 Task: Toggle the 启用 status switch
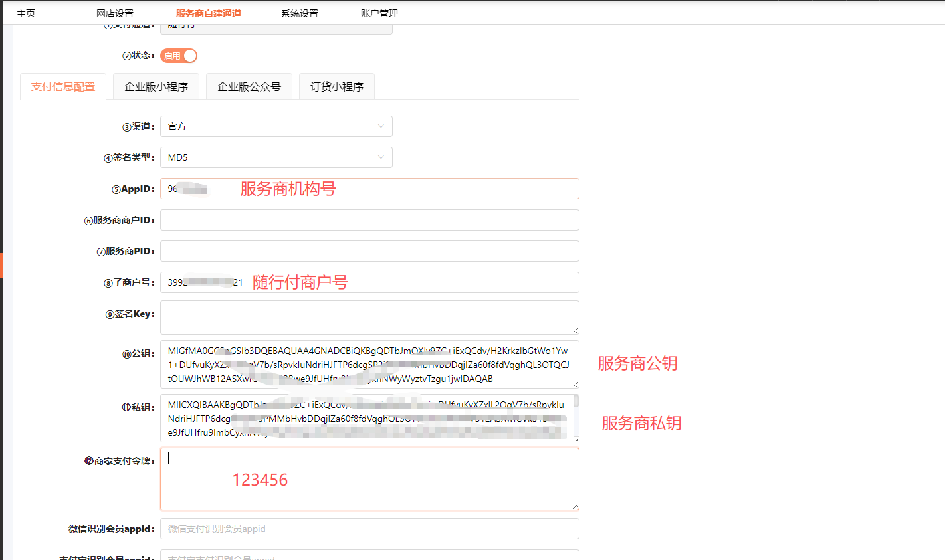pyautogui.click(x=179, y=56)
